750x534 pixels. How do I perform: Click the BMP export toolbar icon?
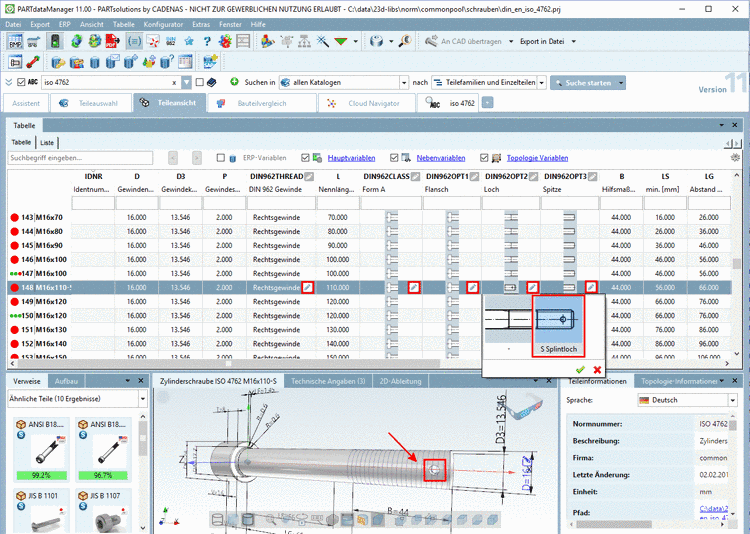[16, 42]
